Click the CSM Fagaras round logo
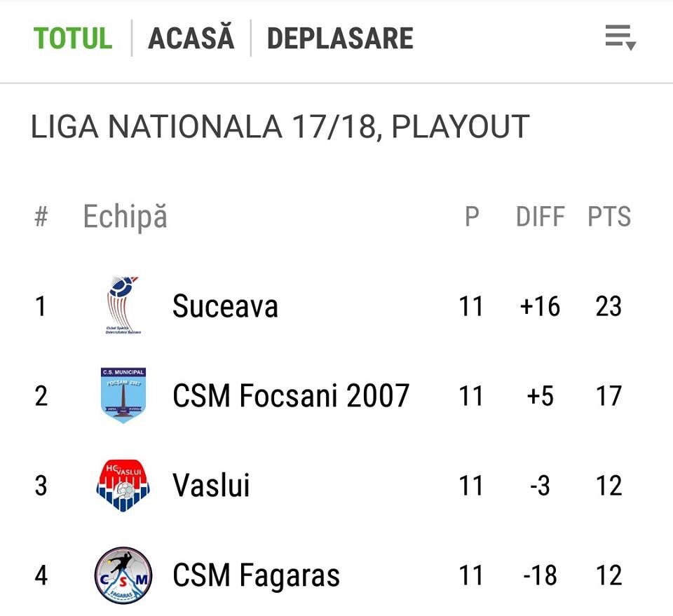 (123, 575)
